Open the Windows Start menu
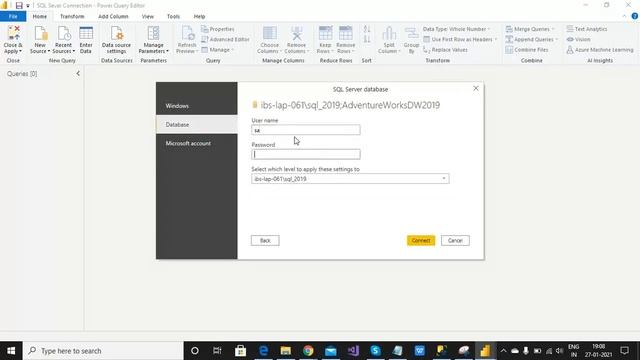 pyautogui.click(x=11, y=351)
